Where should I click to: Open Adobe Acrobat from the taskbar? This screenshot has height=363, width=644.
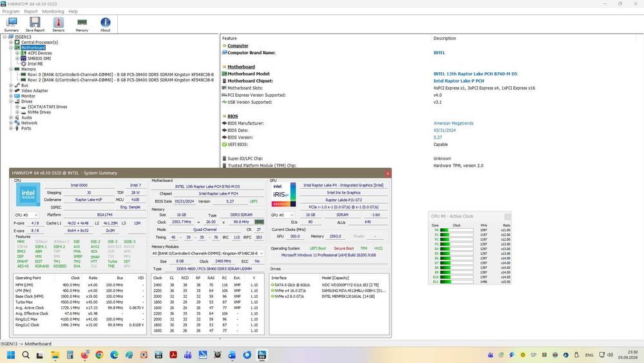click(173, 355)
